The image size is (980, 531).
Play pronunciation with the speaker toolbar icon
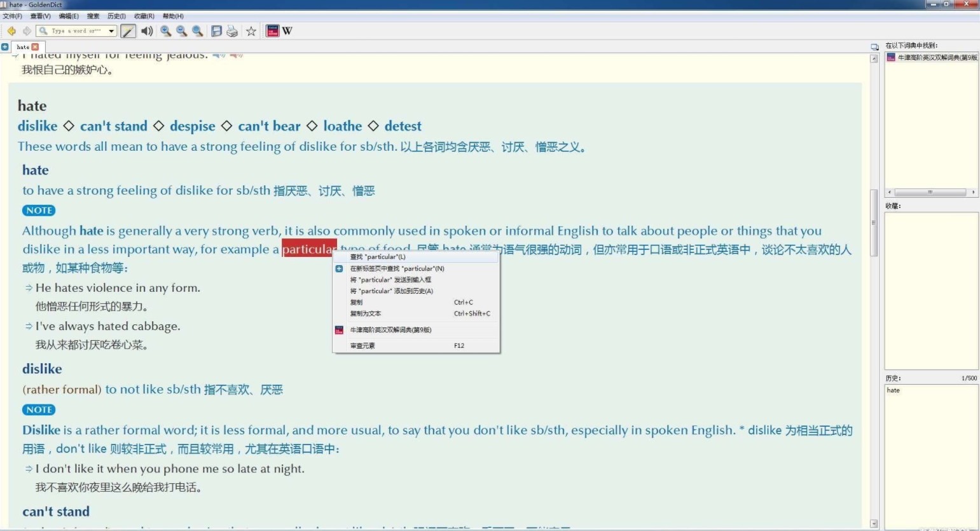point(147,31)
